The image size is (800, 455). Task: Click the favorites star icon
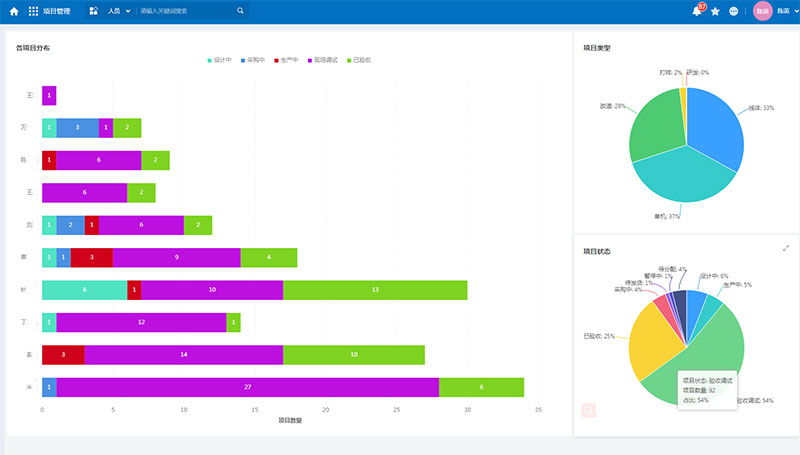715,11
